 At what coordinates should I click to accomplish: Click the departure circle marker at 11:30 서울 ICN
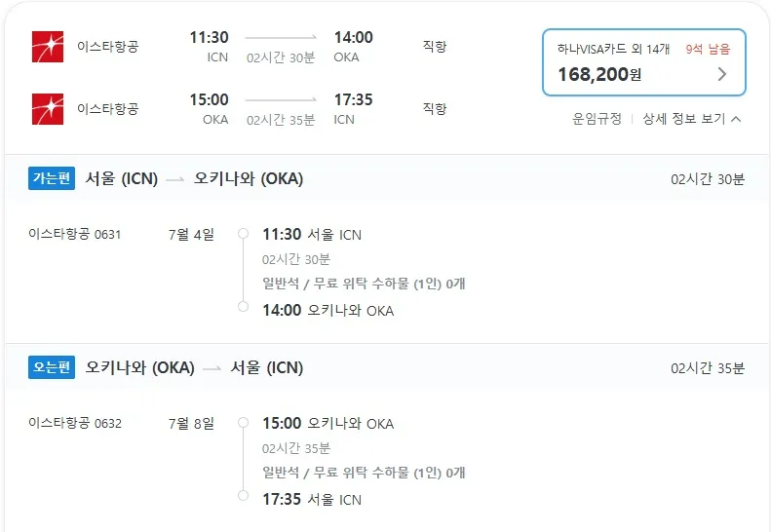pyautogui.click(x=243, y=233)
